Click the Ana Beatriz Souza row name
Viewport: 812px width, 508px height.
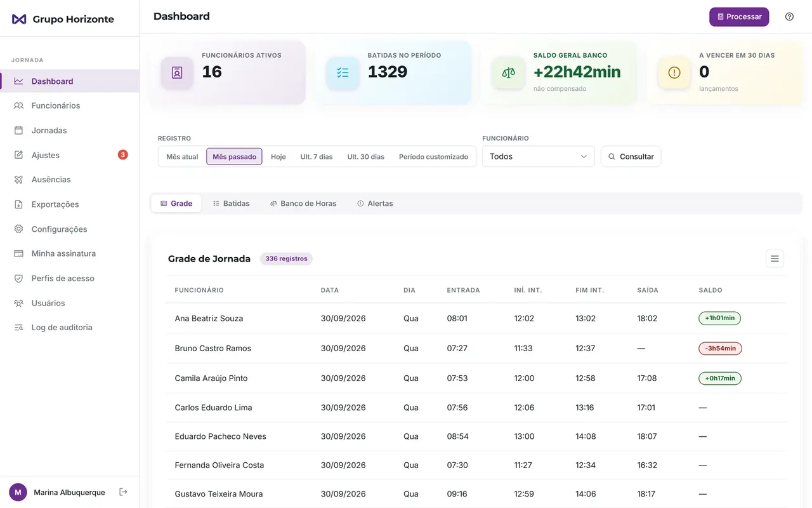pos(209,318)
